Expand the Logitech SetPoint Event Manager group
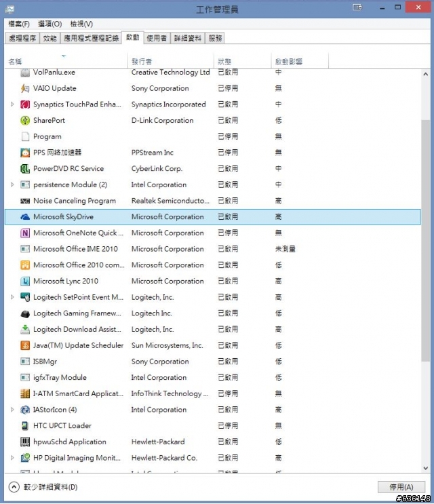 (x=12, y=297)
